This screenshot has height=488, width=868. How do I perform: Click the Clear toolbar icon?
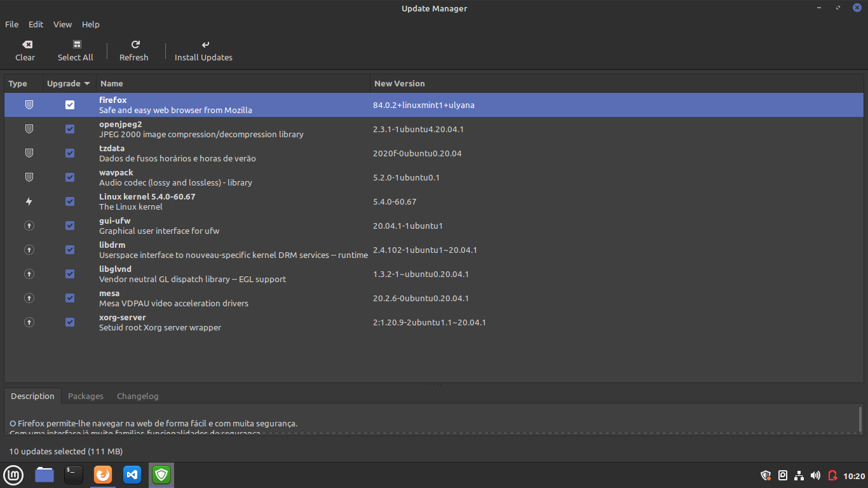point(27,44)
